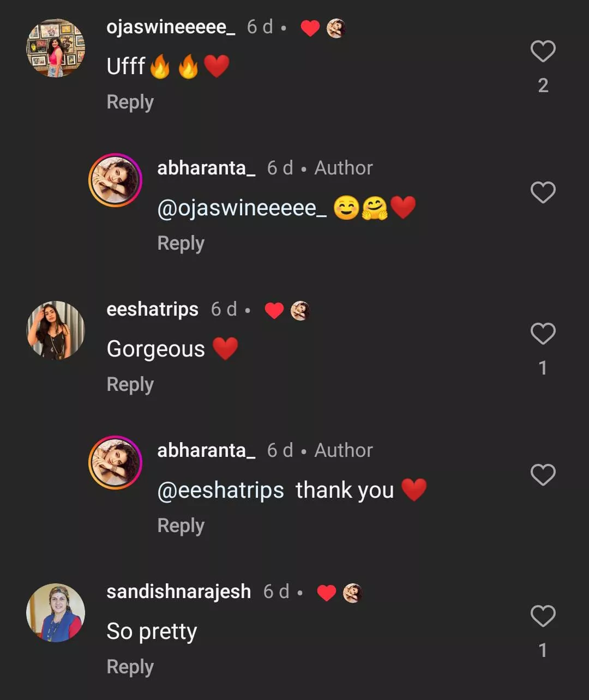Like the "Gorgeous" comment by eeshatrips
This screenshot has height=700, width=589.
coord(543,334)
